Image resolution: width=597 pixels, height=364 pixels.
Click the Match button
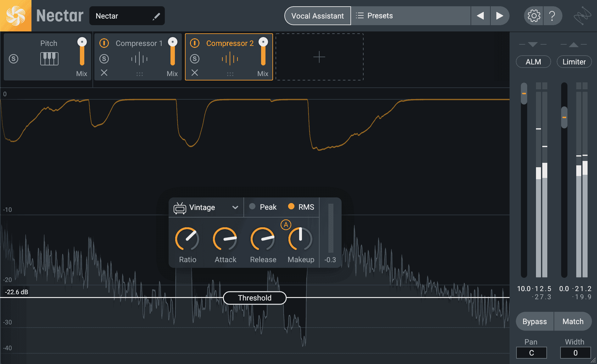pyautogui.click(x=573, y=321)
